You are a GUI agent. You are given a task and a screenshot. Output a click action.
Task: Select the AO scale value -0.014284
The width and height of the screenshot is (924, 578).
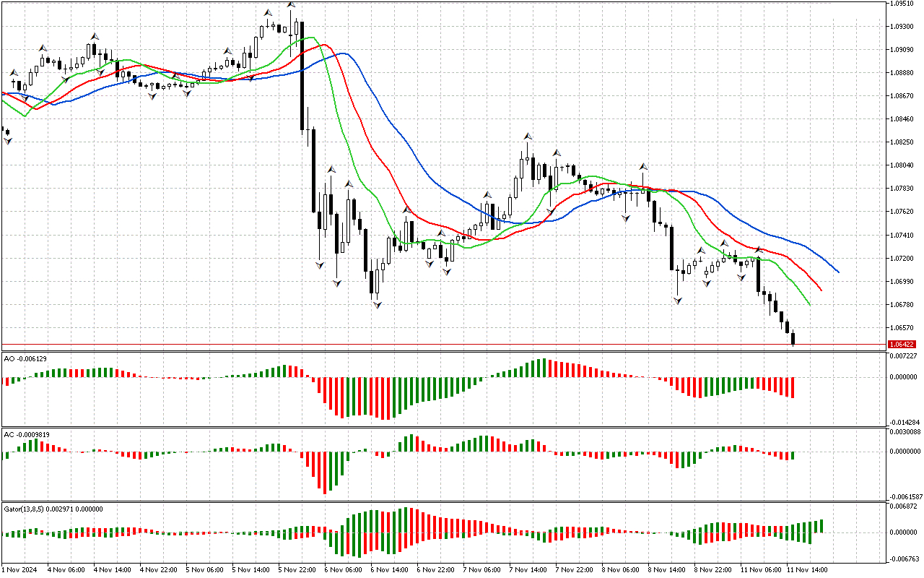click(x=903, y=422)
